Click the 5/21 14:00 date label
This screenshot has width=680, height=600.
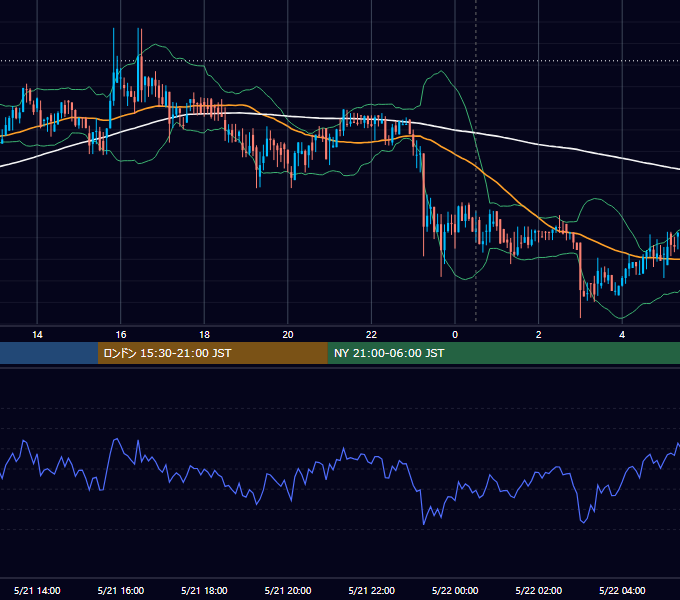click(x=37, y=590)
